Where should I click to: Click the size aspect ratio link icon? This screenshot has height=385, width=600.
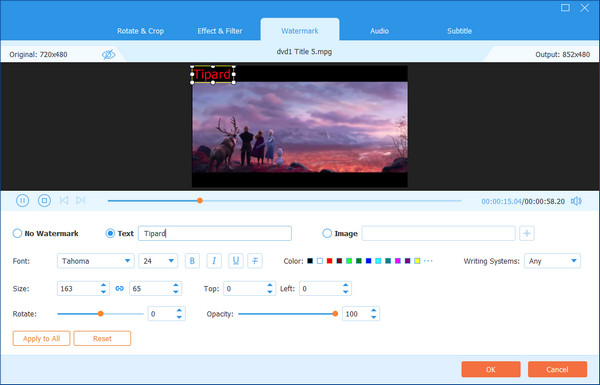coord(119,289)
